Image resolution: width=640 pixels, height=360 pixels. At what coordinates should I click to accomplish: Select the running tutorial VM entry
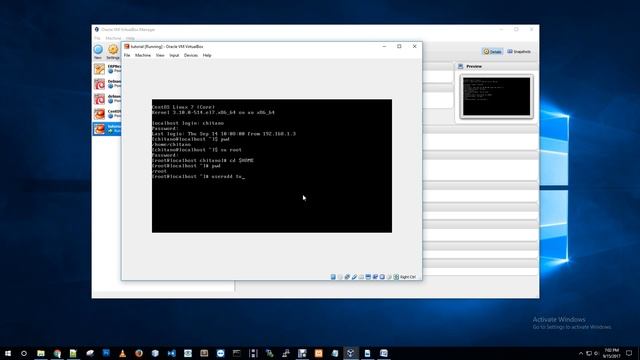tap(107, 129)
